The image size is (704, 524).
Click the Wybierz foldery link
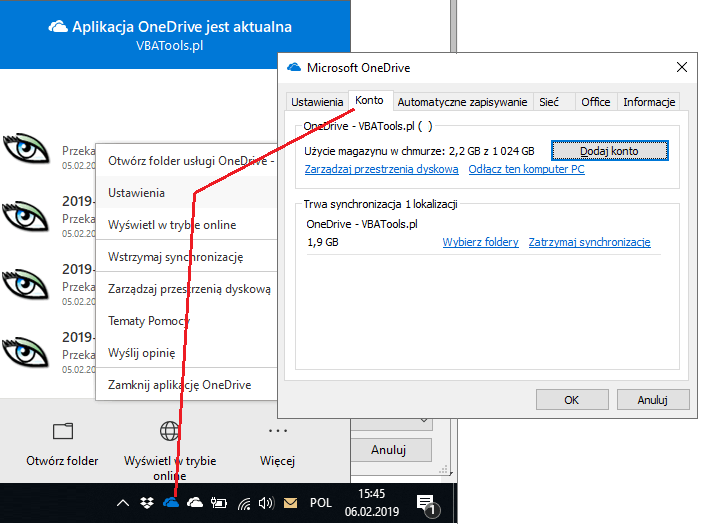point(480,242)
